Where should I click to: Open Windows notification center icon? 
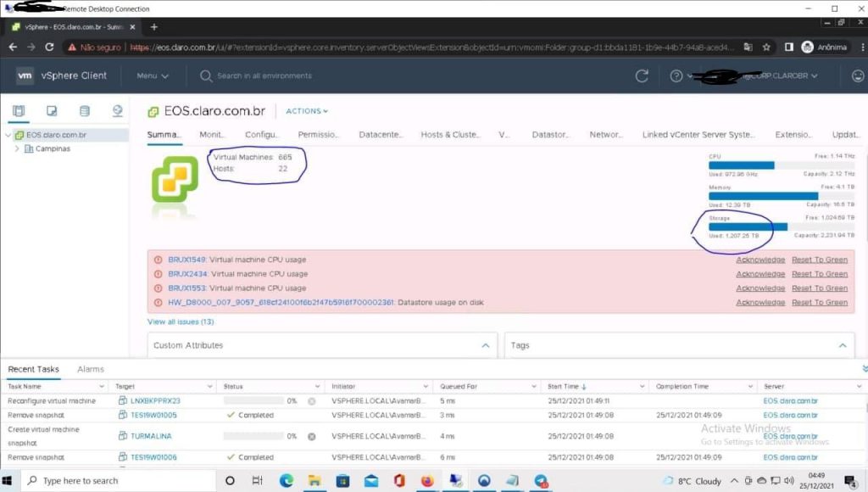(x=850, y=481)
